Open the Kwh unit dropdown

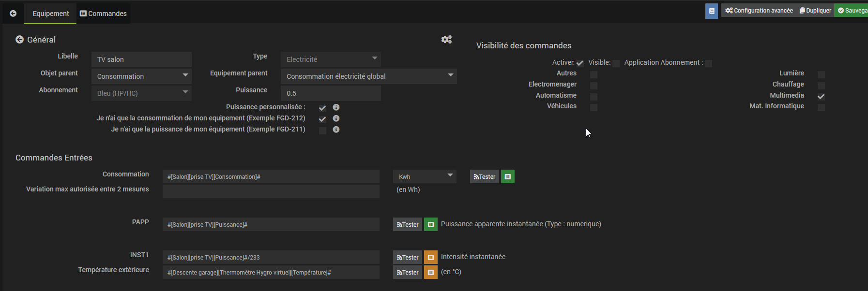[425, 177]
